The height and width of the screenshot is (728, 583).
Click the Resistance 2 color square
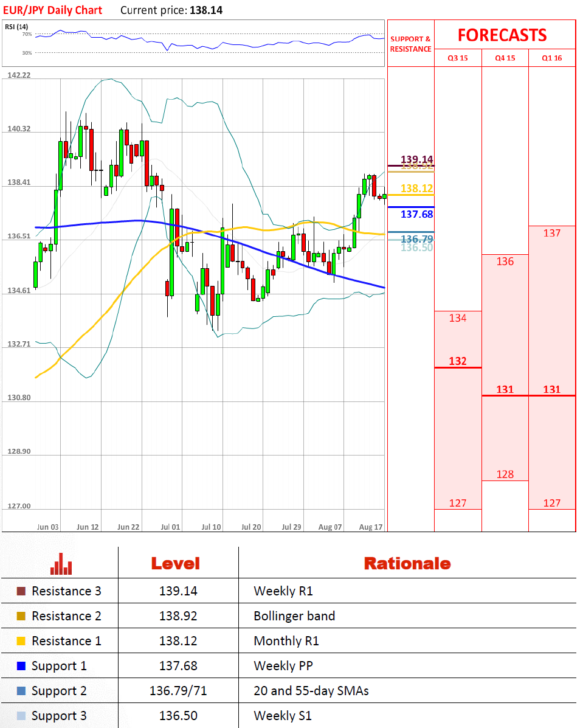click(21, 616)
